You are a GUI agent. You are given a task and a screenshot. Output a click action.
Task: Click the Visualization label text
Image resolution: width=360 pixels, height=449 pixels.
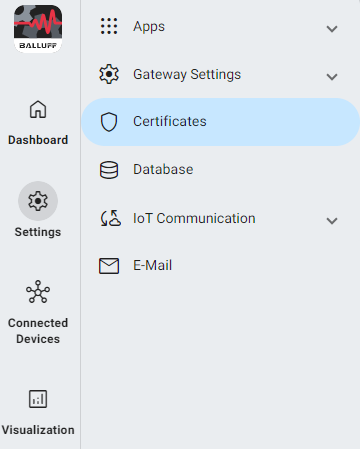[x=38, y=430]
